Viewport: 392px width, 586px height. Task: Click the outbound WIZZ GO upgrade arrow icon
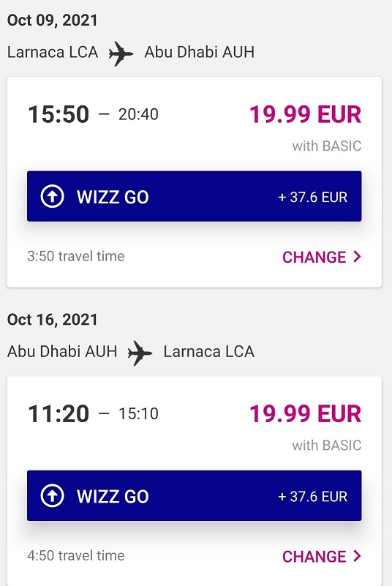click(53, 196)
